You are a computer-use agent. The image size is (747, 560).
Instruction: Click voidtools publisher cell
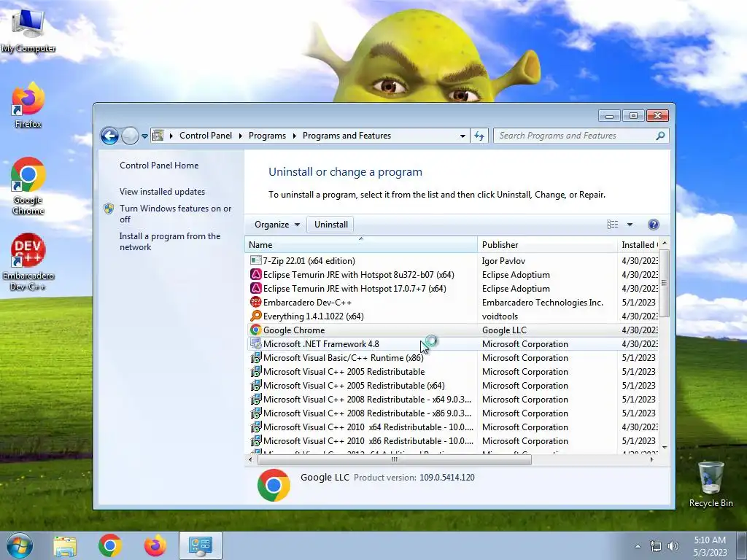(x=547, y=316)
